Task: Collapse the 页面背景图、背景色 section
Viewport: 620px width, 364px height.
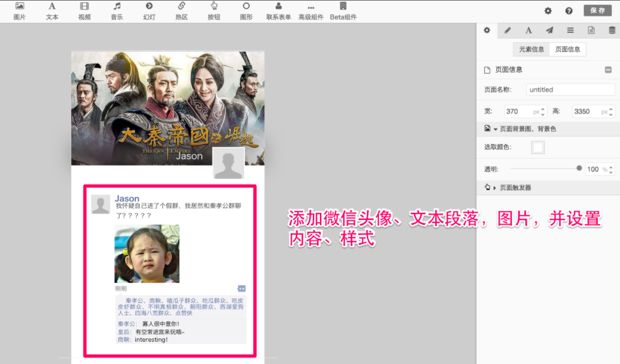Action: 495,129
